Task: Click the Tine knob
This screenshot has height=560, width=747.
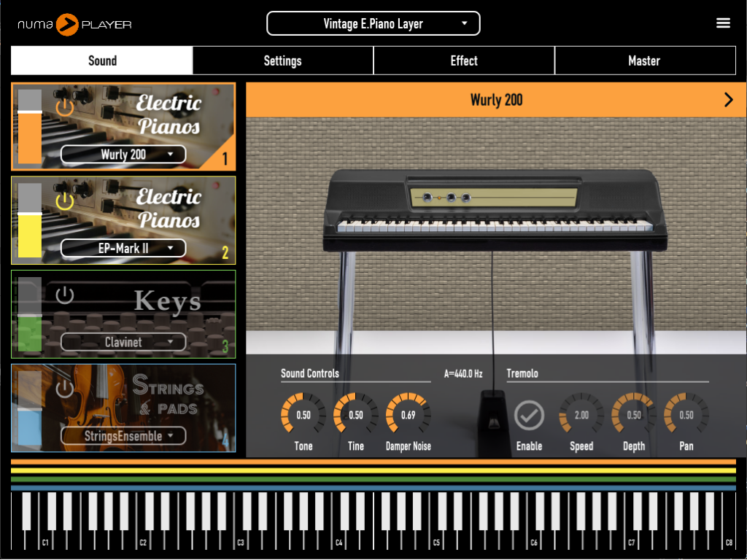Action: point(356,414)
